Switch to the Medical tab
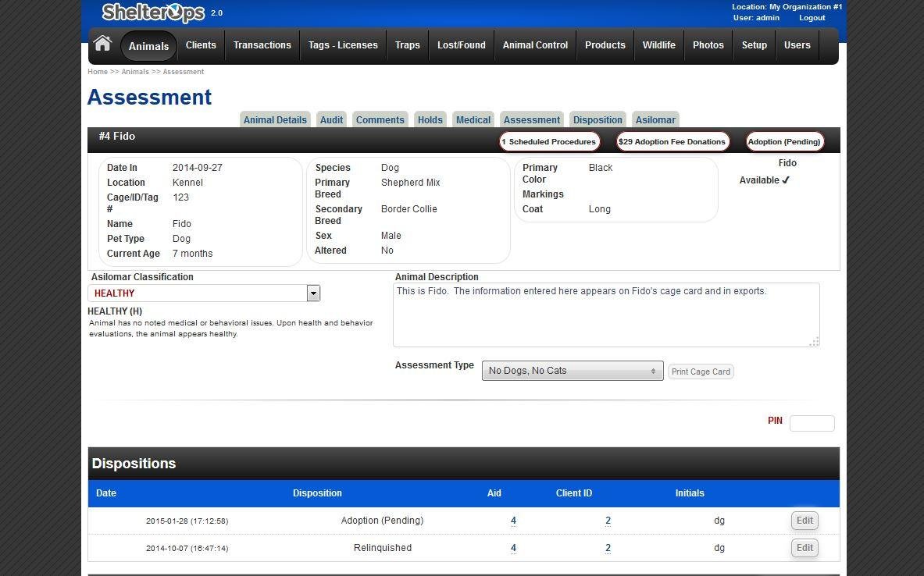Image resolution: width=924 pixels, height=576 pixels. tap(473, 119)
